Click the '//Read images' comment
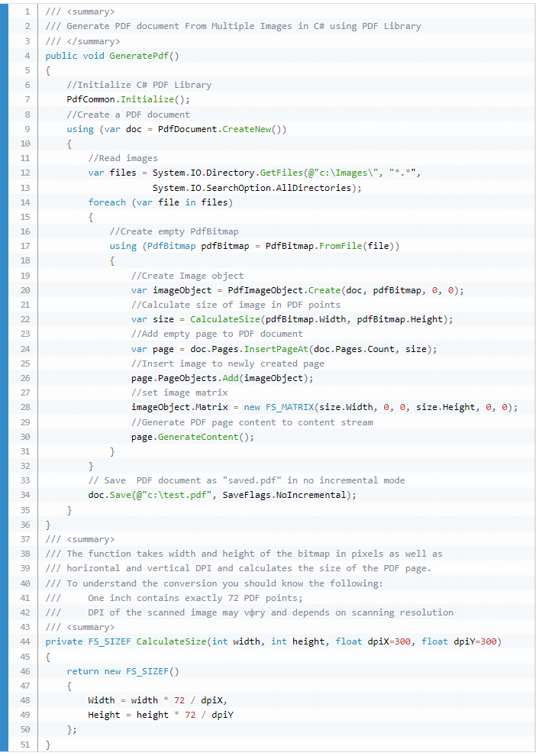The width and height of the screenshot is (539, 756). click(123, 158)
